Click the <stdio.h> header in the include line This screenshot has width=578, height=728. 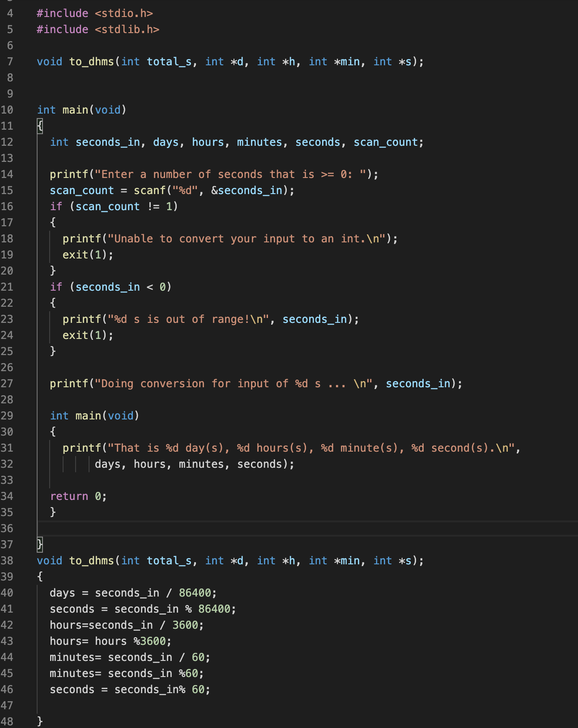(x=124, y=13)
